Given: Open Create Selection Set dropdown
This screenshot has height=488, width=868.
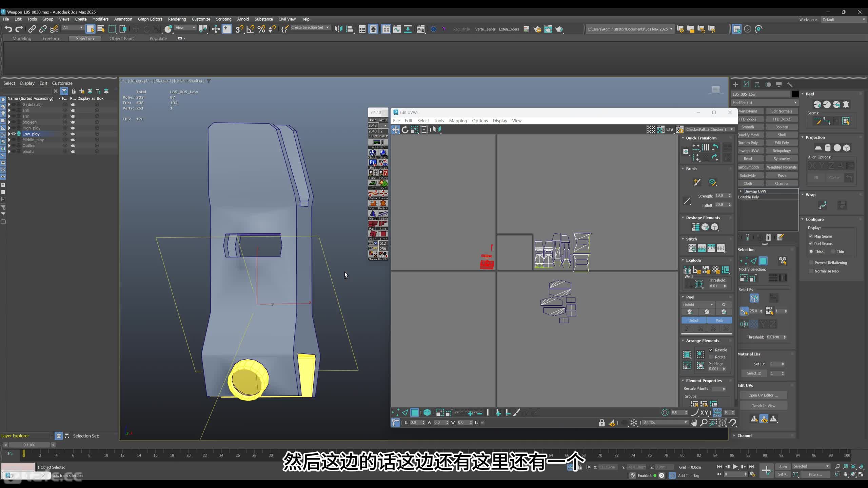Looking at the screenshot, I should [310, 27].
